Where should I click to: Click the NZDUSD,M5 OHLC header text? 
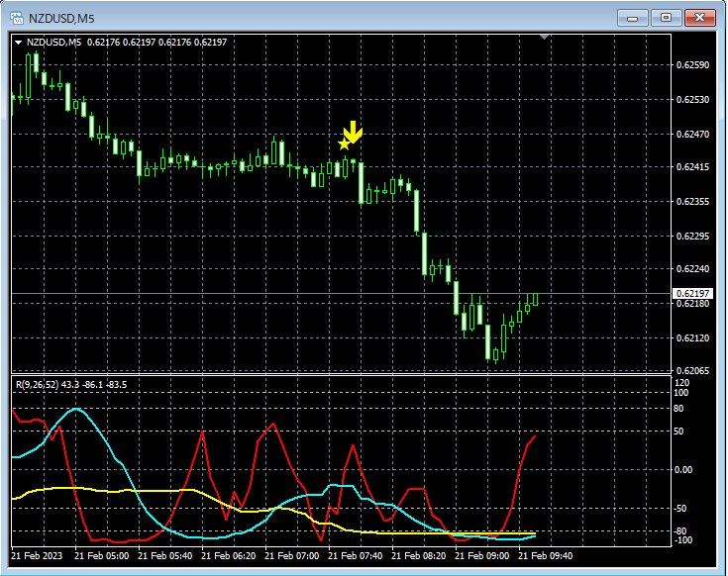(x=127, y=43)
